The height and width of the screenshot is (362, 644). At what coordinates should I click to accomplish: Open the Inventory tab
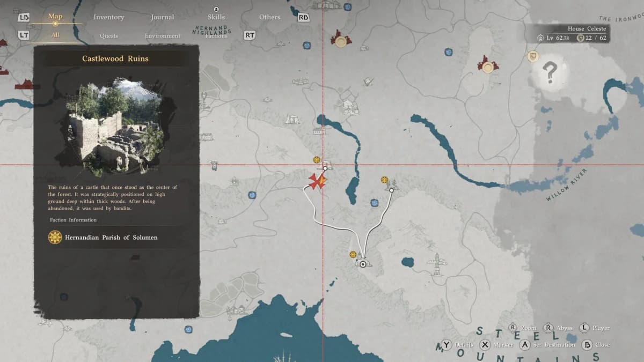pos(108,17)
